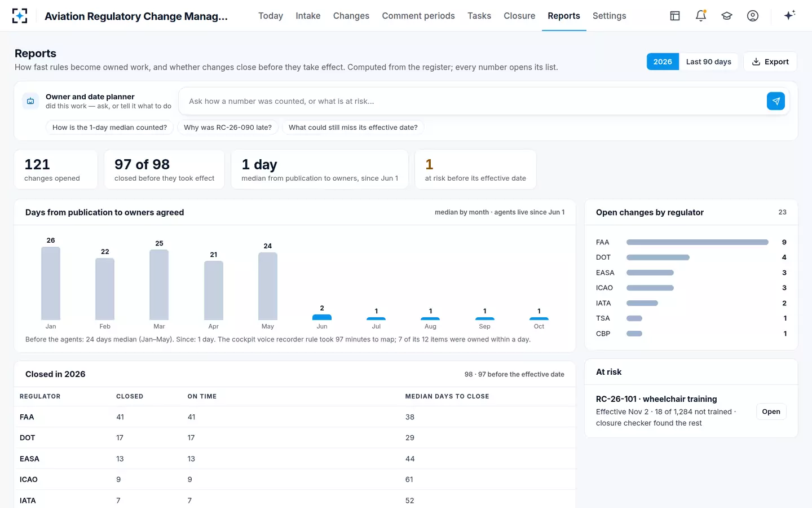The width and height of the screenshot is (812, 508).
Task: Open the Settings tab
Action: (x=609, y=16)
